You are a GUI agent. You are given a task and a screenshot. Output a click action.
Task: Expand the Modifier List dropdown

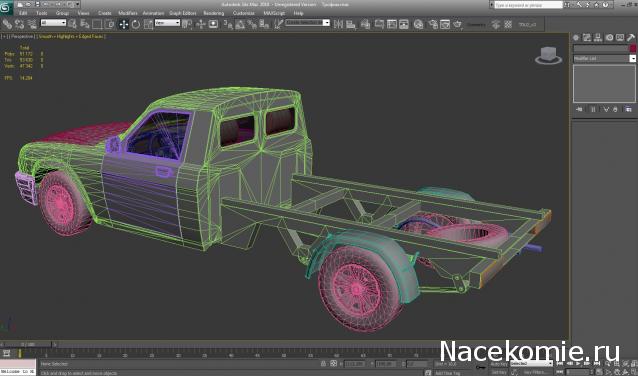click(x=604, y=59)
